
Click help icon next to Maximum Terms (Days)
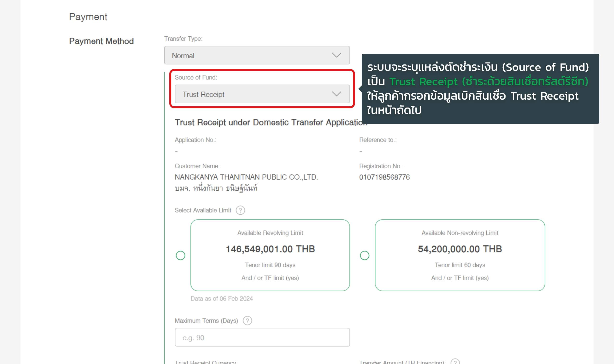click(x=247, y=321)
